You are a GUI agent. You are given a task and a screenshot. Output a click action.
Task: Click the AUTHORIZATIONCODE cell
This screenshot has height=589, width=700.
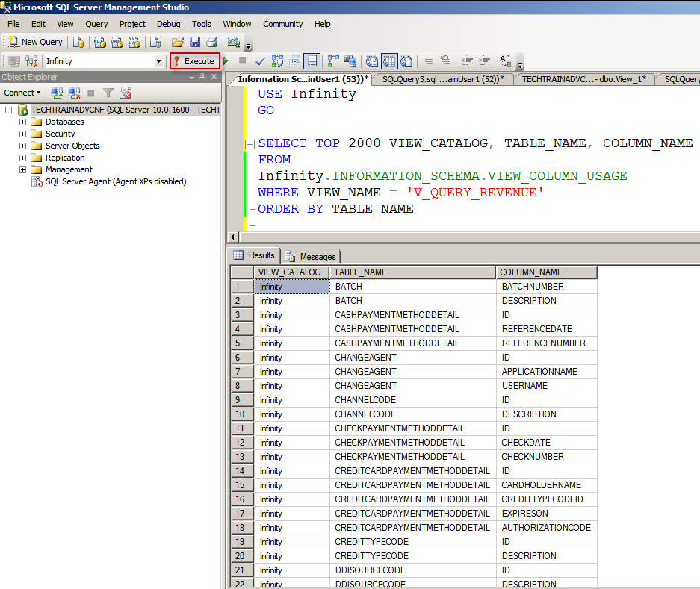546,528
